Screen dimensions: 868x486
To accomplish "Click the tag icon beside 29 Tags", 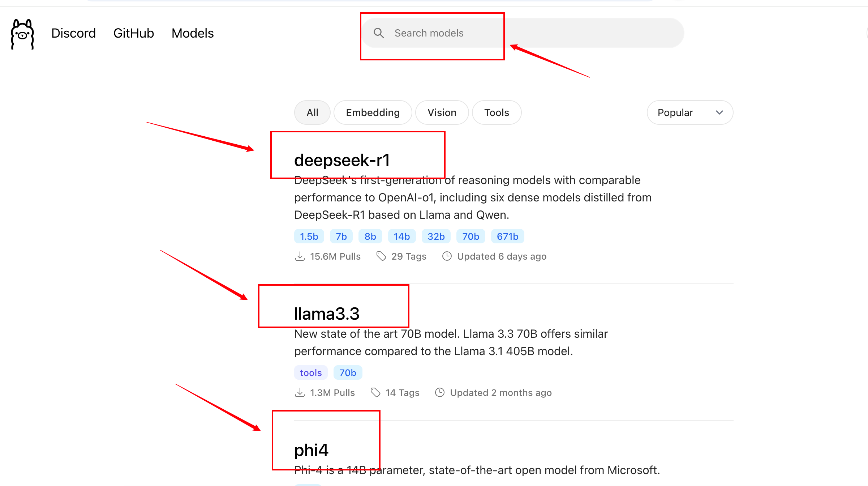I will point(381,256).
